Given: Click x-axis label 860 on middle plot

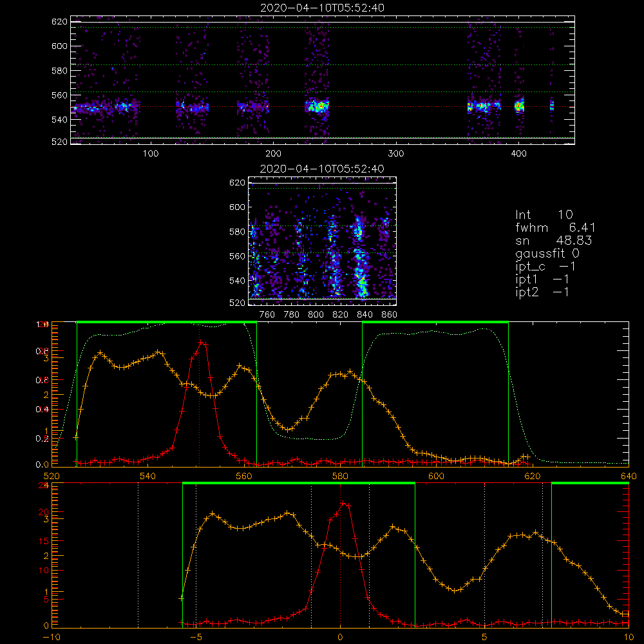Looking at the screenshot, I should point(390,315).
